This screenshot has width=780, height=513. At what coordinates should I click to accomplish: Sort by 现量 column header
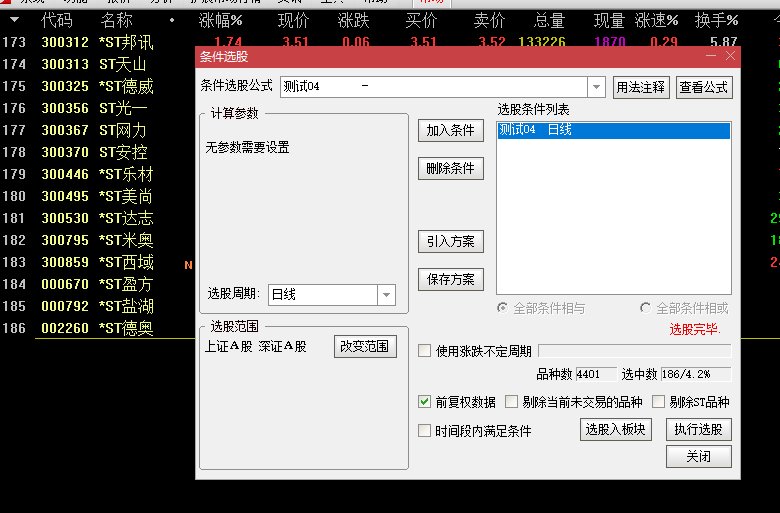[609, 20]
